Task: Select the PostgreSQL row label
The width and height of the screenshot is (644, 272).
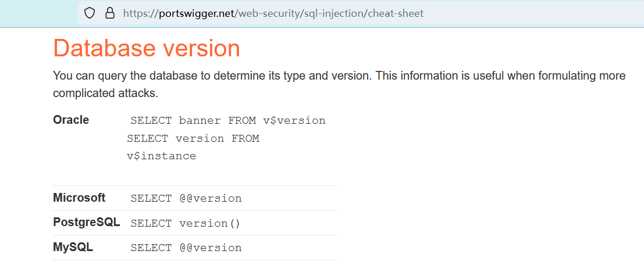Action: [x=87, y=223]
